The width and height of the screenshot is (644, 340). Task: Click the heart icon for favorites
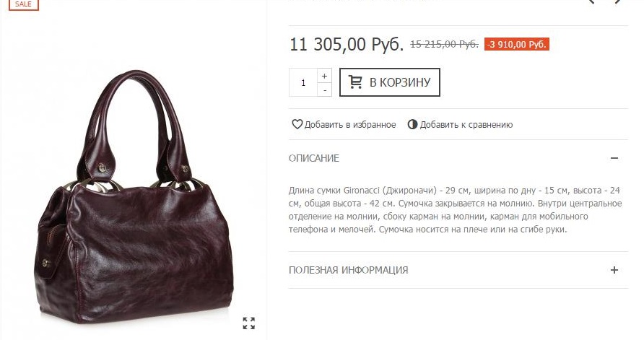tap(297, 124)
